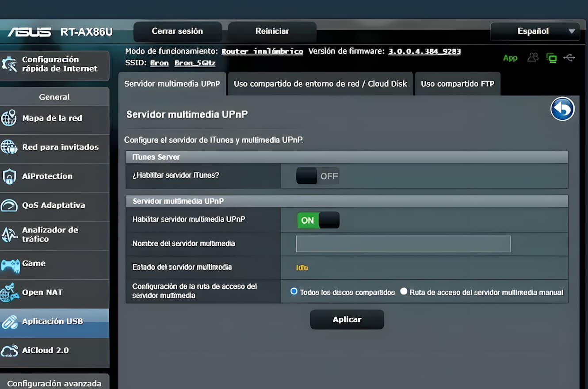588x389 pixels.
Task: Click the back arrow round icon
Action: pyautogui.click(x=562, y=109)
